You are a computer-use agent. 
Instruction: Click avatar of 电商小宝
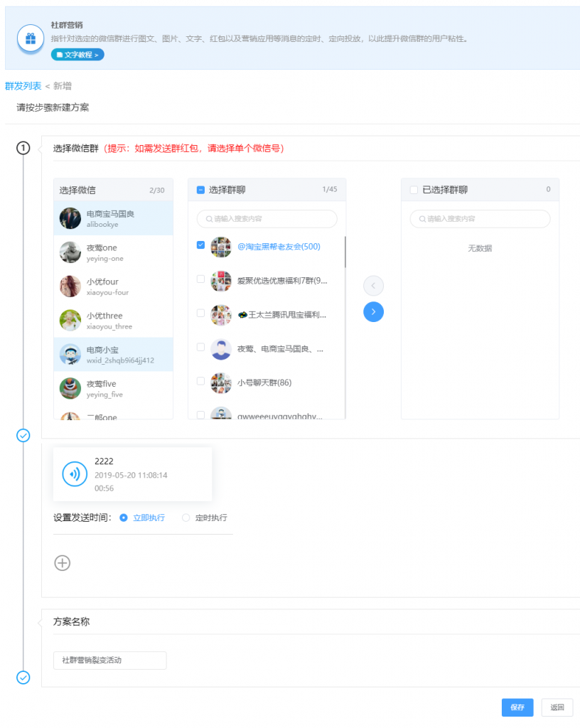70,354
